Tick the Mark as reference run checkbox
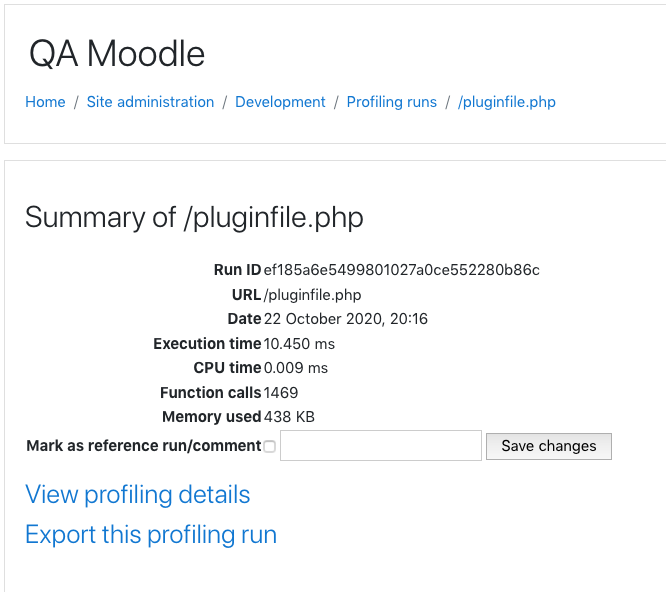The height and width of the screenshot is (592, 666). click(269, 446)
